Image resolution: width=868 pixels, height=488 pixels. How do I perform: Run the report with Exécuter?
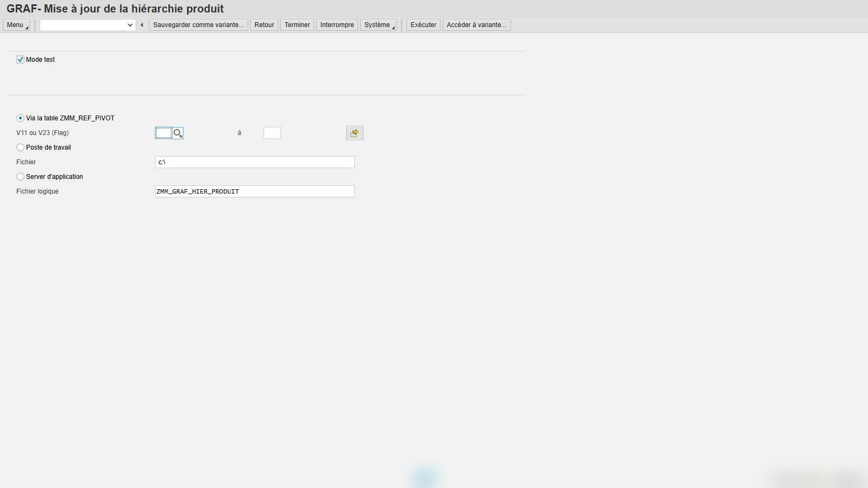[x=424, y=25]
